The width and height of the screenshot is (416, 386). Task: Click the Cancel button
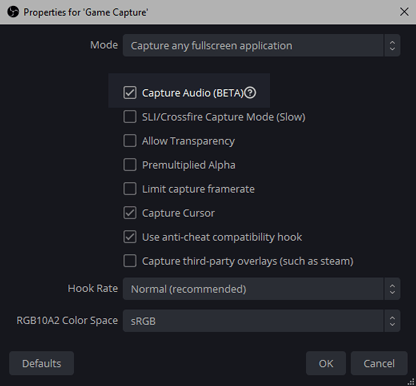point(379,363)
